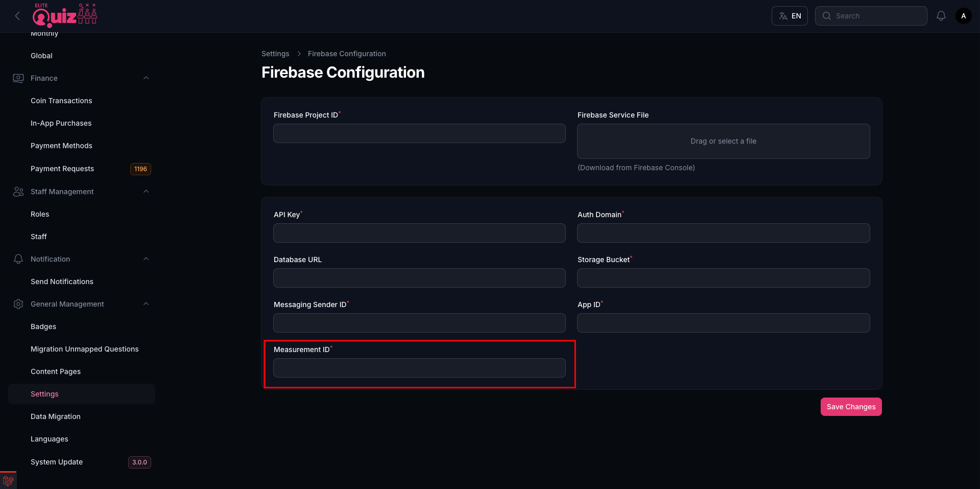980x489 pixels.
Task: Focus the Measurement ID field
Action: pyautogui.click(x=419, y=368)
